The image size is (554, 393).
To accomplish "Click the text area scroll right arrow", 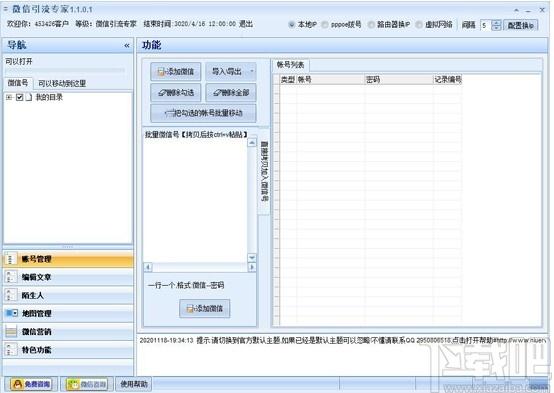I will [252, 267].
